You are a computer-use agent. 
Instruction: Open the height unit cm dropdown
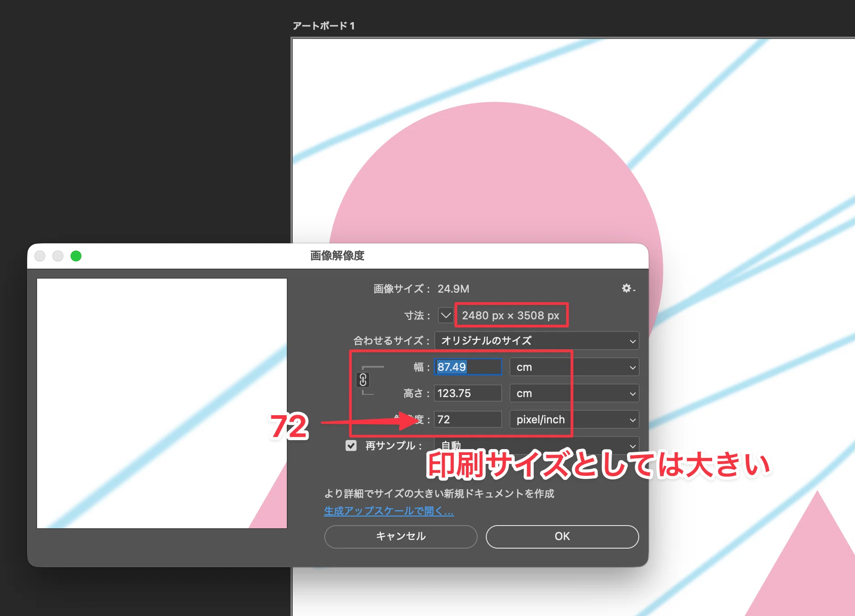pos(574,393)
